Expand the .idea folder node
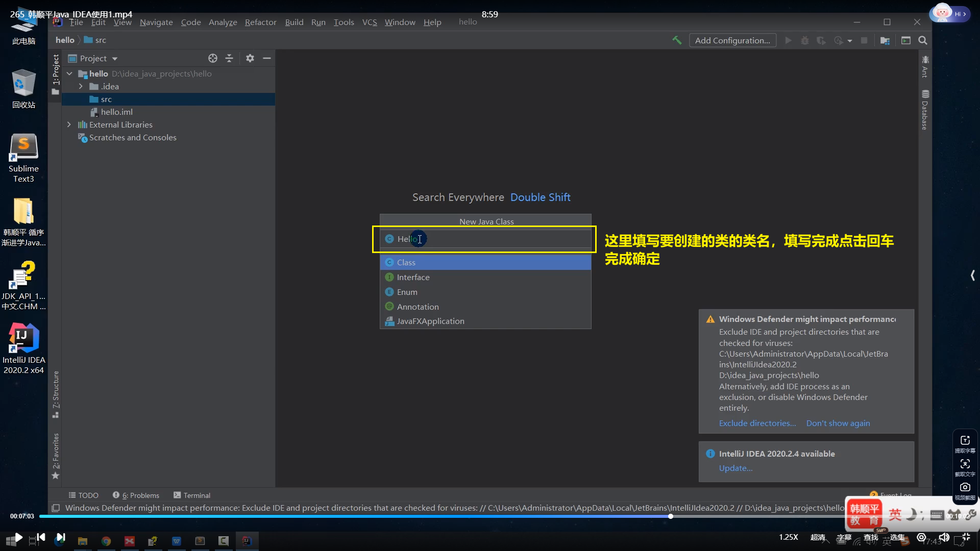 [x=81, y=86]
